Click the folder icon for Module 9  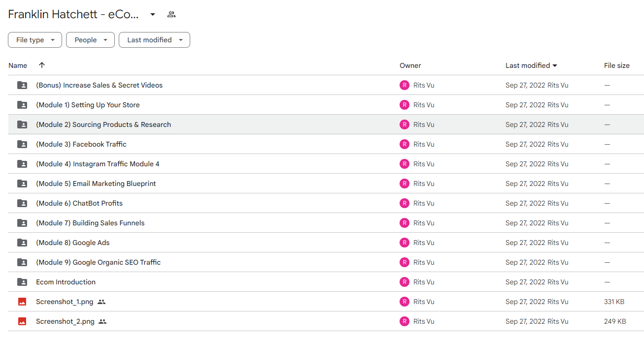pos(22,262)
